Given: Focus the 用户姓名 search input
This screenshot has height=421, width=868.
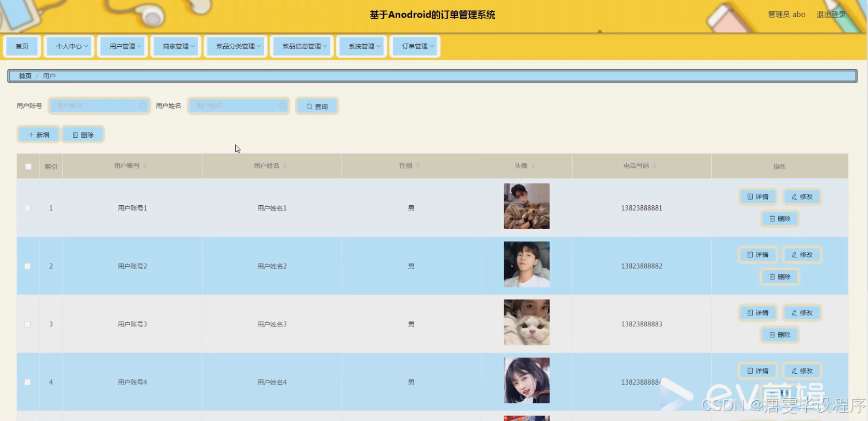Looking at the screenshot, I should [x=238, y=106].
